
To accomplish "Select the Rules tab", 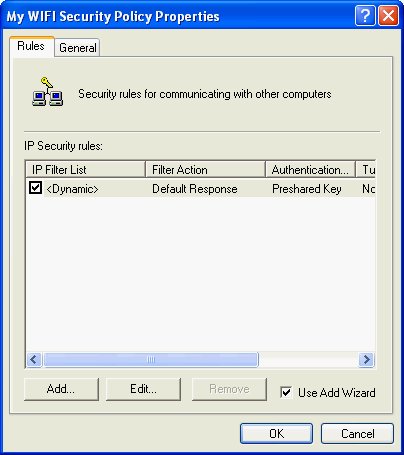I will coord(31,46).
